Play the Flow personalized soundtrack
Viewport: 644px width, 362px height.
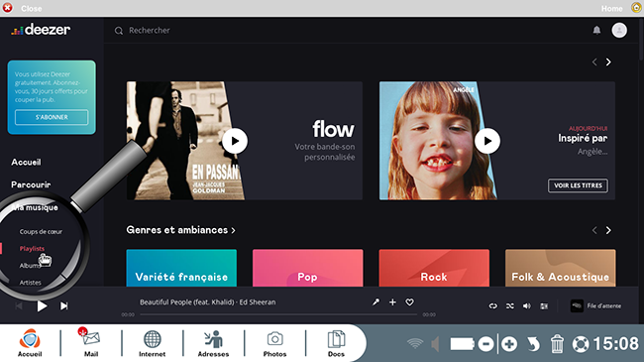click(x=235, y=141)
